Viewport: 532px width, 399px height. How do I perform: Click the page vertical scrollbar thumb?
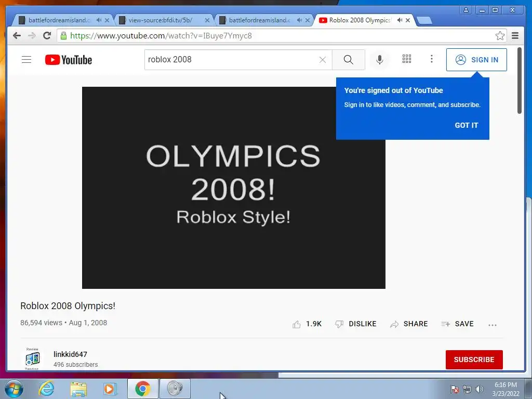(x=520, y=81)
